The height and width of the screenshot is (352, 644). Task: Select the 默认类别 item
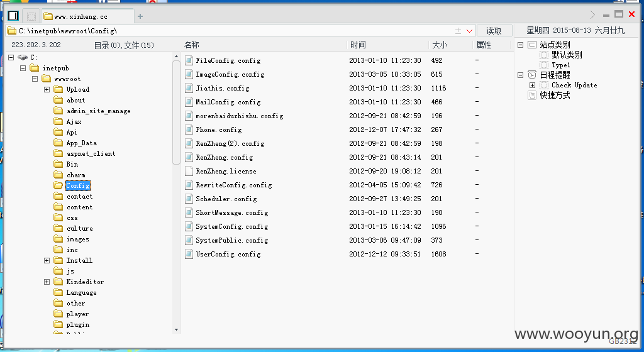click(567, 55)
